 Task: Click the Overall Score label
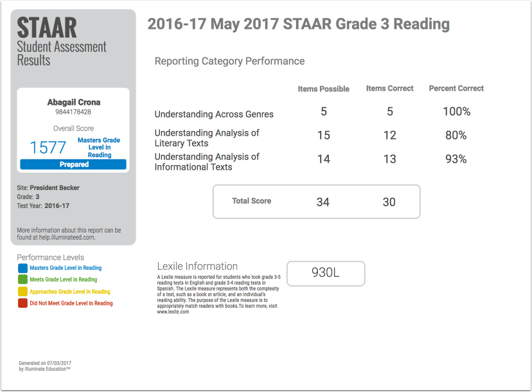pos(73,129)
